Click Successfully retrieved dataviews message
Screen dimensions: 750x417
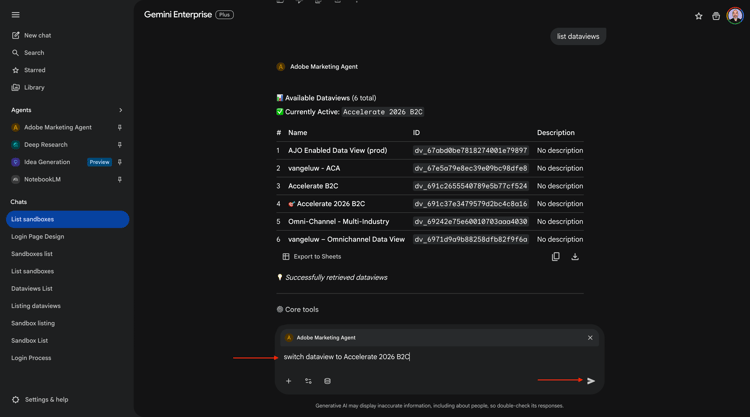[x=336, y=277]
